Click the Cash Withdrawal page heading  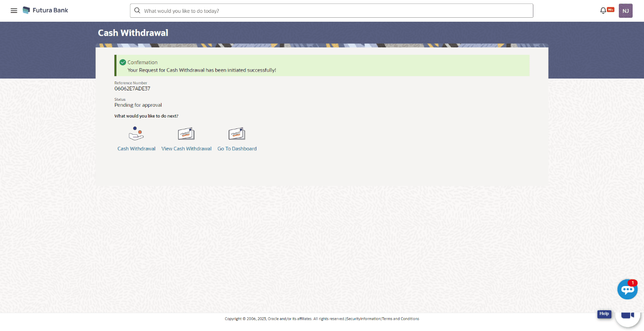tap(133, 33)
